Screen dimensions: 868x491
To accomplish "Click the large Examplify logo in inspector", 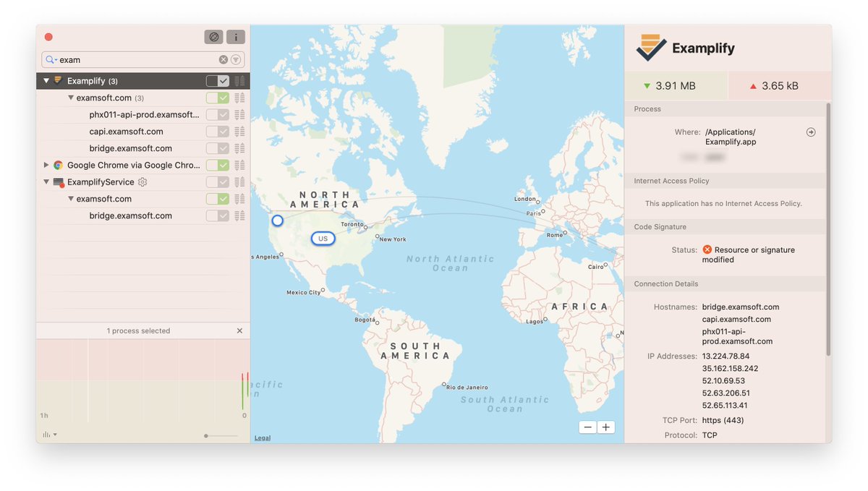I will (652, 48).
